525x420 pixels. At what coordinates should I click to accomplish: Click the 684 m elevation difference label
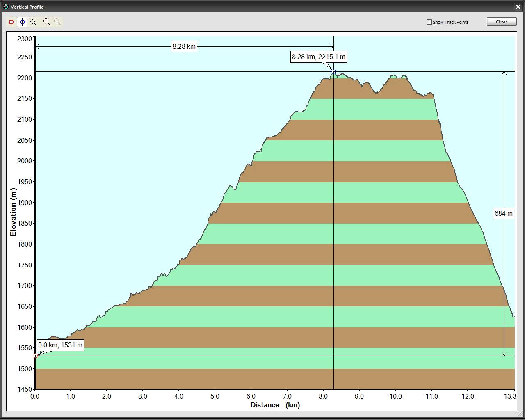[x=503, y=213]
